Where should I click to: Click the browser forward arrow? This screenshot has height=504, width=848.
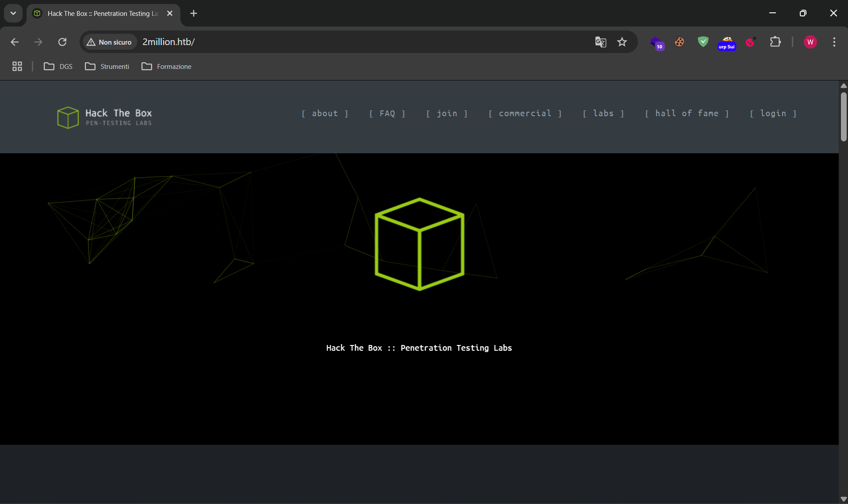[x=38, y=42]
